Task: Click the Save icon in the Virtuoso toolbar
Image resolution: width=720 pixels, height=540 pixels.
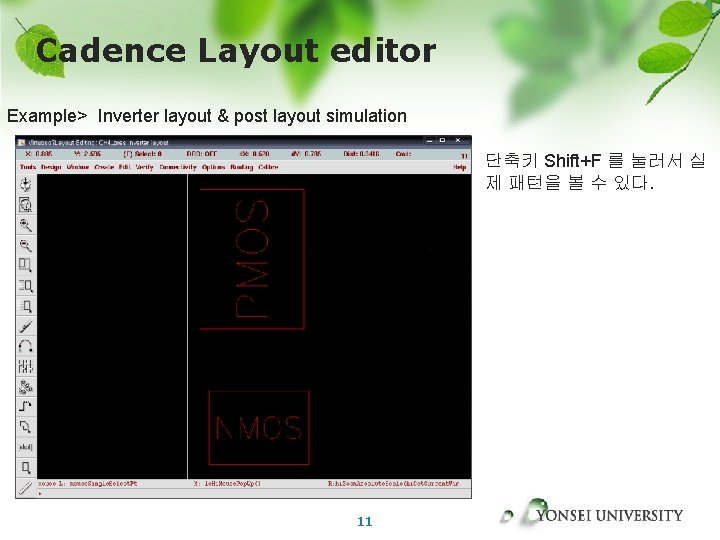Action: [26, 184]
